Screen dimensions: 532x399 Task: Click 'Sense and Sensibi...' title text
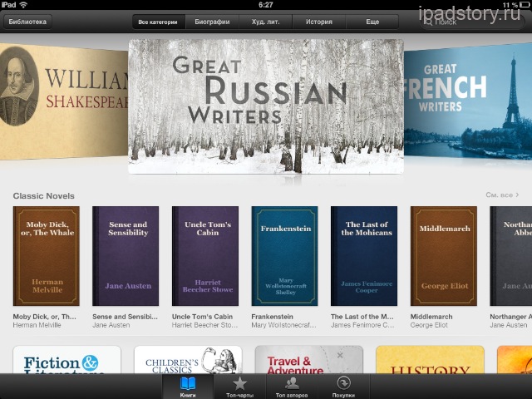pos(126,317)
